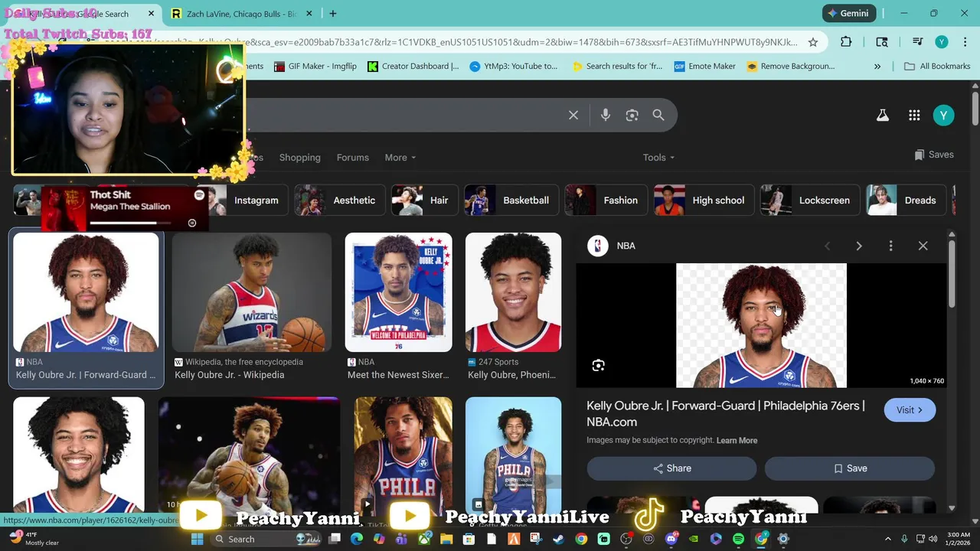Filter images by Dreads chip
Screen dimensions: 980x551
click(x=906, y=201)
